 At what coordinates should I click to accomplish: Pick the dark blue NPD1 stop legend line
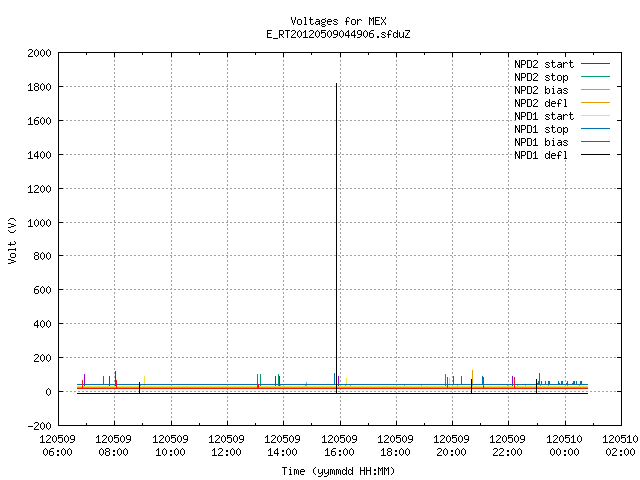pyautogui.click(x=596, y=129)
